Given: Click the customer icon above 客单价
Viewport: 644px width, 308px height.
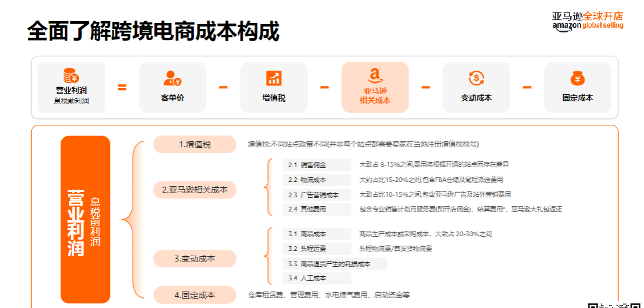Looking at the screenshot, I should coord(172,78).
